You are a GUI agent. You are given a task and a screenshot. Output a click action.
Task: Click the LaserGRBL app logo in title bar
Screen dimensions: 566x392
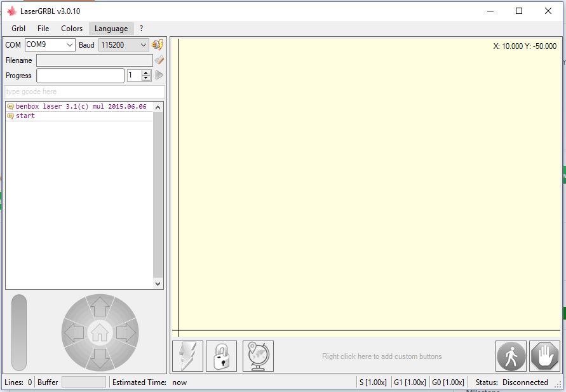pos(12,11)
